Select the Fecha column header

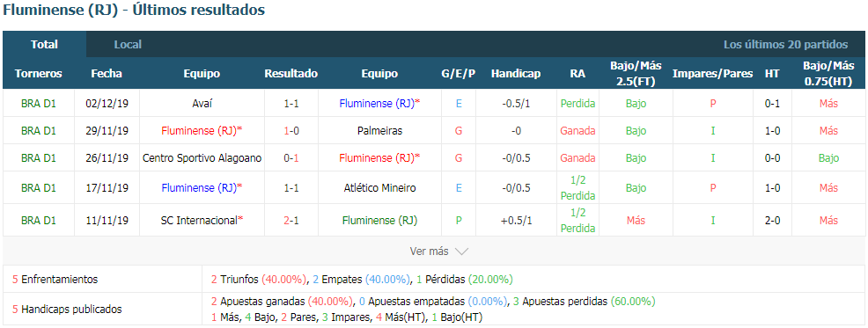pyautogui.click(x=107, y=74)
